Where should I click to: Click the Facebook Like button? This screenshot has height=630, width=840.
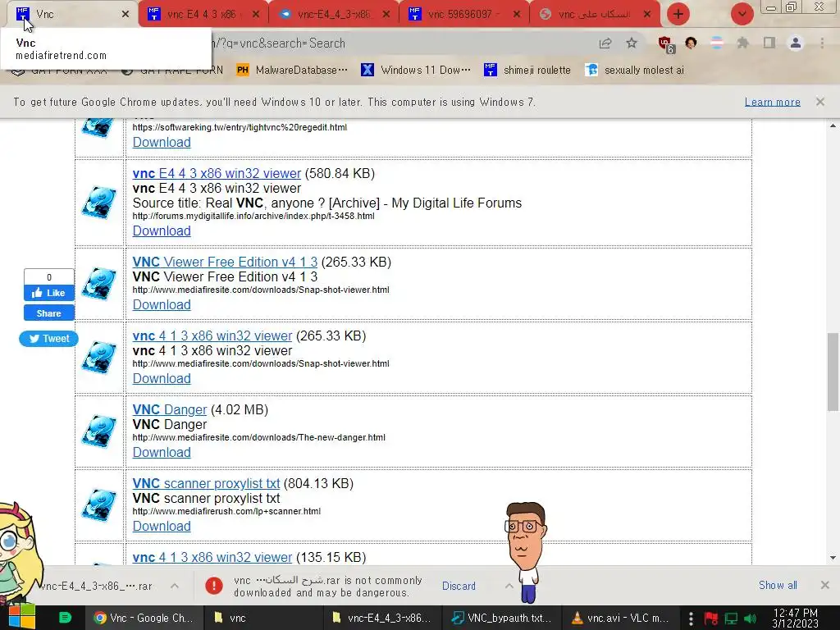point(48,293)
